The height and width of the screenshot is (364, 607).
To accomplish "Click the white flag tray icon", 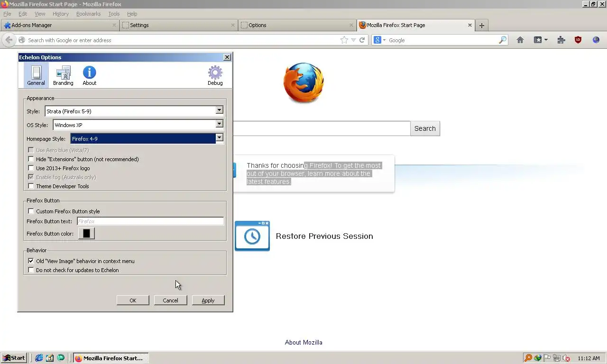I will pyautogui.click(x=547, y=358).
